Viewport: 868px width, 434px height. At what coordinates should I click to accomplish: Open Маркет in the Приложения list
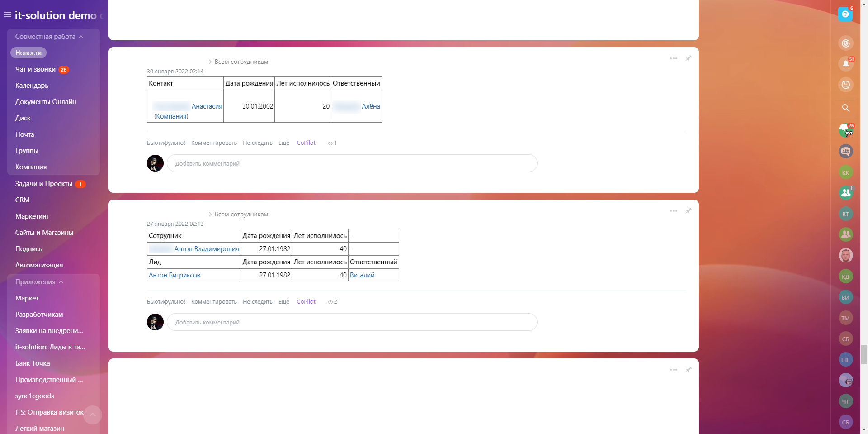(x=27, y=298)
